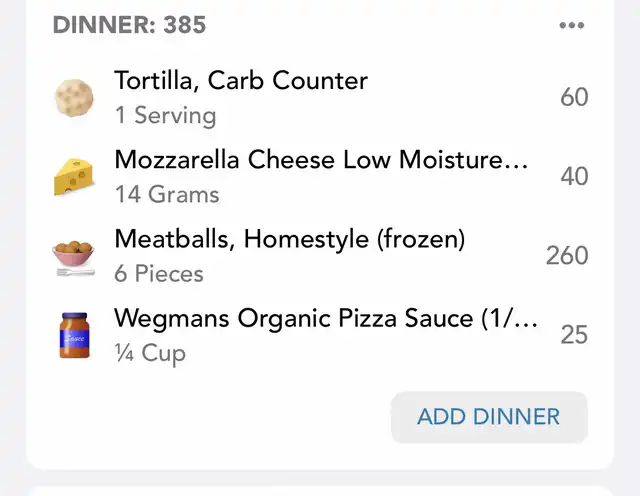Viewport: 640px width, 496px height.
Task: Select Meatballs, Homestyle (frozen) entry
Action: pyautogui.click(x=320, y=256)
